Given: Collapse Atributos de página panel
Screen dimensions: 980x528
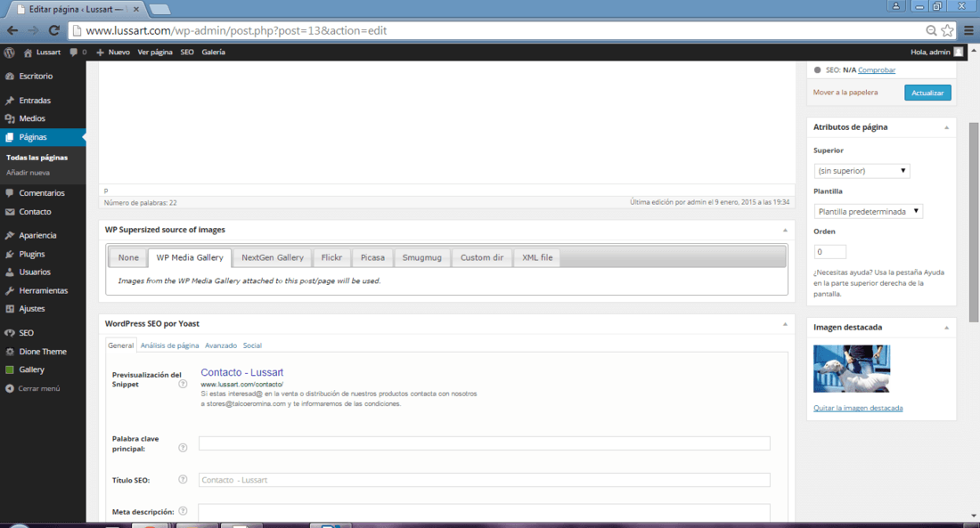Looking at the screenshot, I should coord(946,127).
